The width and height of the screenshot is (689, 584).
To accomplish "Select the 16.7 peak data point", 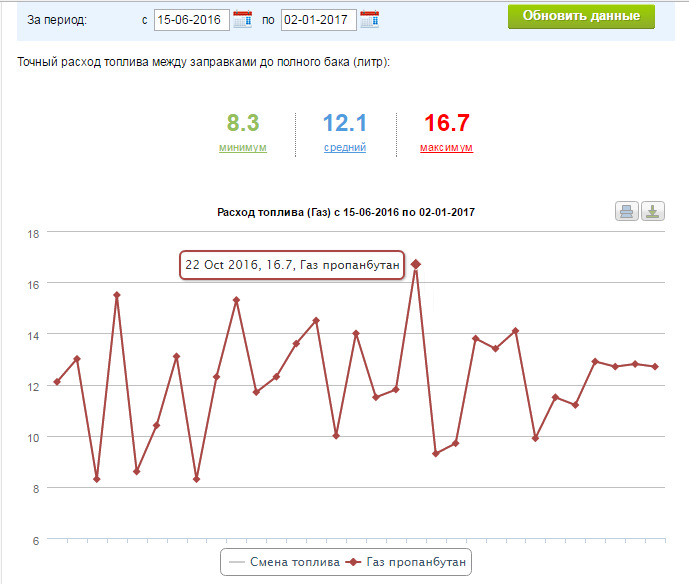I will point(416,264).
